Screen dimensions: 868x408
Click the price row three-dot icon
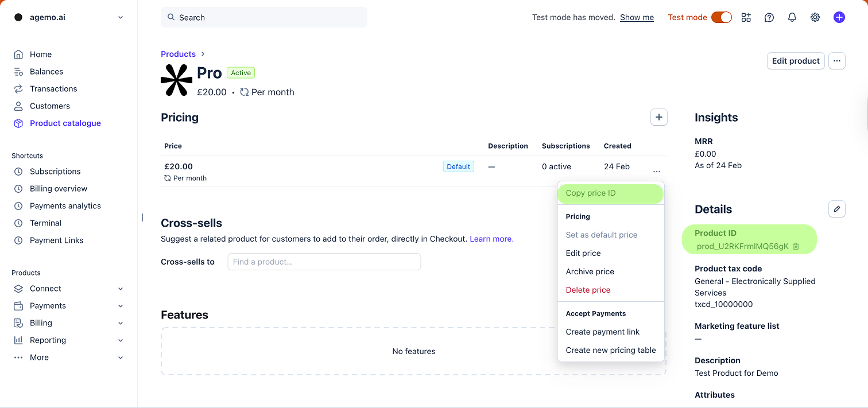point(657,172)
